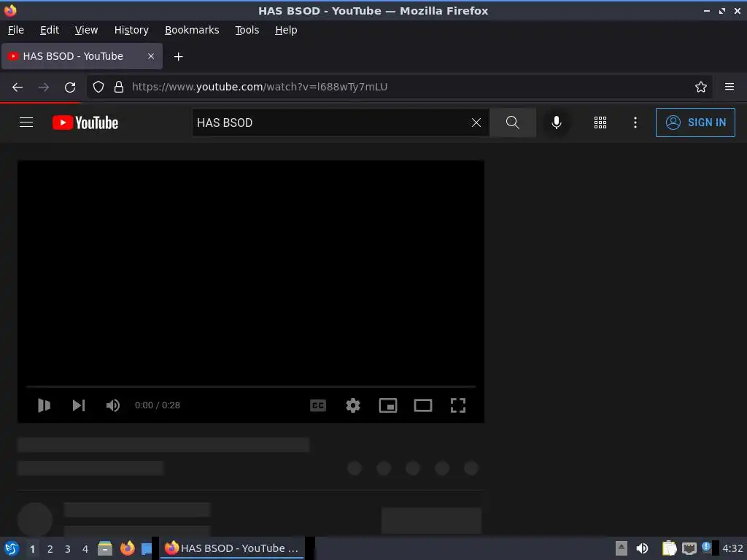Reload the current page
Viewport: 747px width, 560px height.
70,87
